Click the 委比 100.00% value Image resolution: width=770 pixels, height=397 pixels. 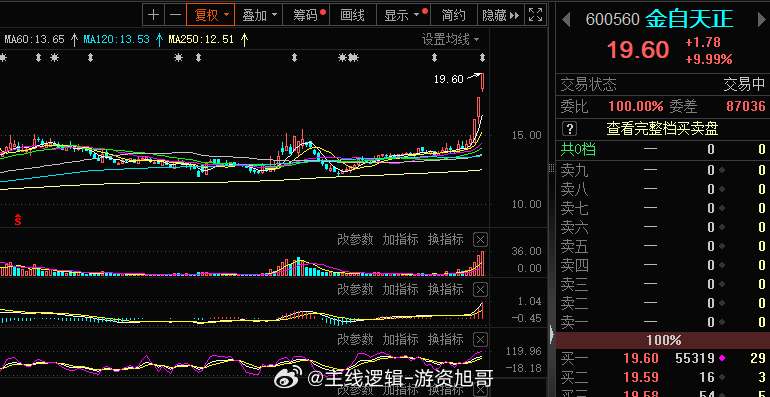636,106
